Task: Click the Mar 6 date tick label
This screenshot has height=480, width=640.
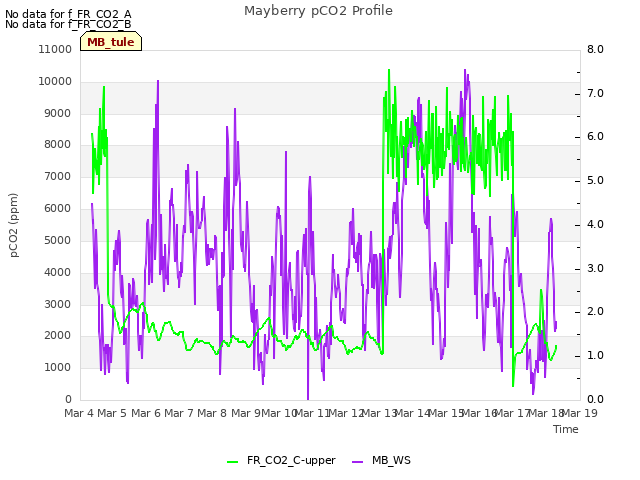Action: tap(146, 413)
